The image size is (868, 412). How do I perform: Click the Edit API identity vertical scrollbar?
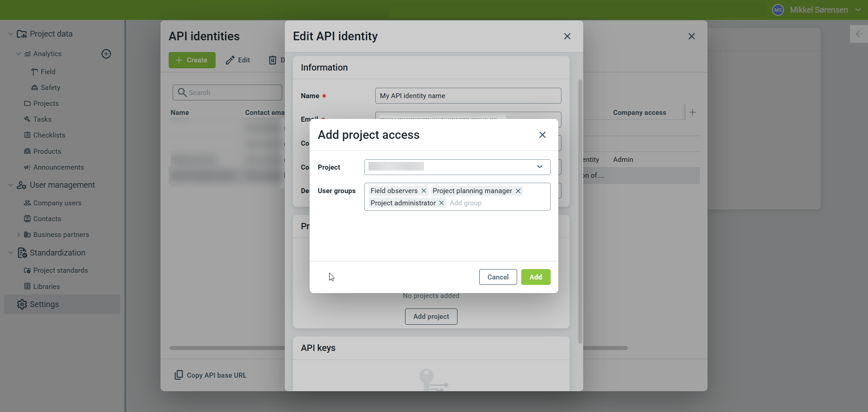pyautogui.click(x=580, y=212)
